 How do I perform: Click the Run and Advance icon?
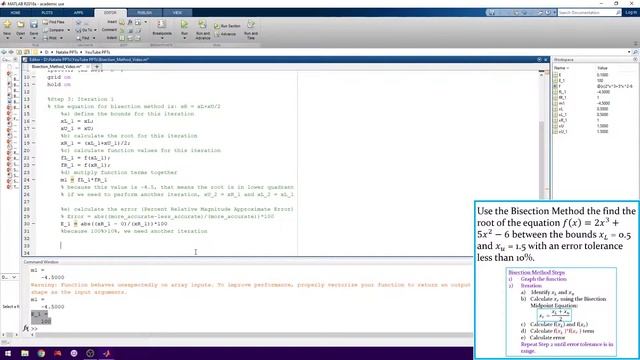tap(202, 24)
